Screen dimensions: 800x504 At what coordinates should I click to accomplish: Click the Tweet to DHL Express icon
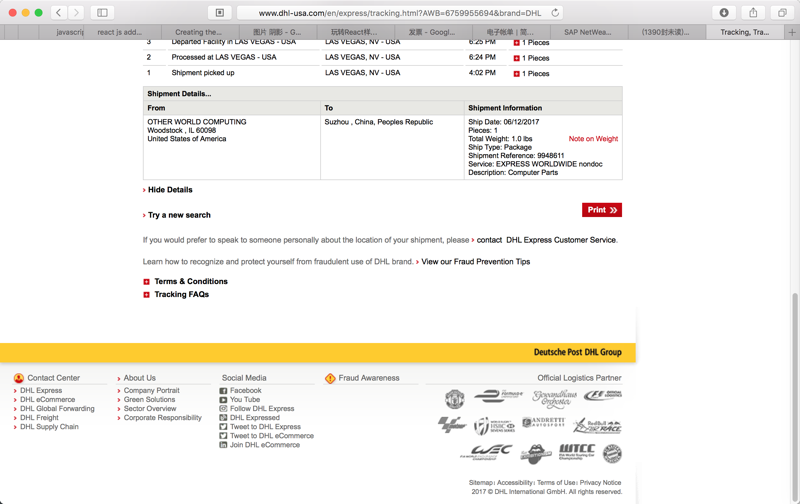(223, 427)
